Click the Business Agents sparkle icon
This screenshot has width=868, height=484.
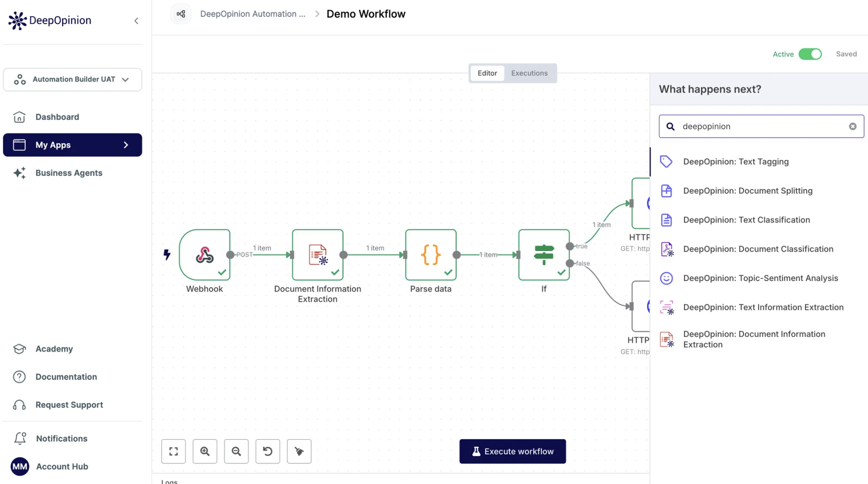(19, 173)
